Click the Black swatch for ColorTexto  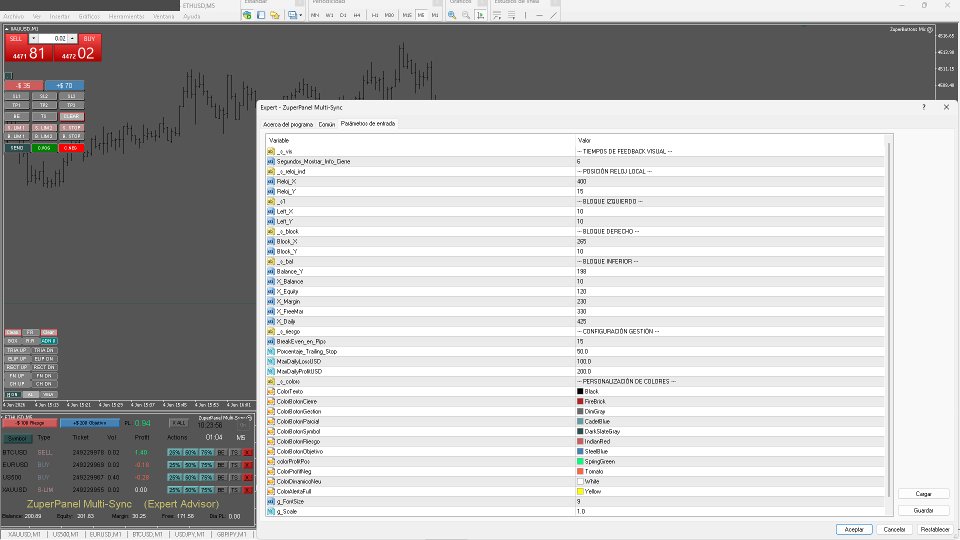pyautogui.click(x=580, y=391)
